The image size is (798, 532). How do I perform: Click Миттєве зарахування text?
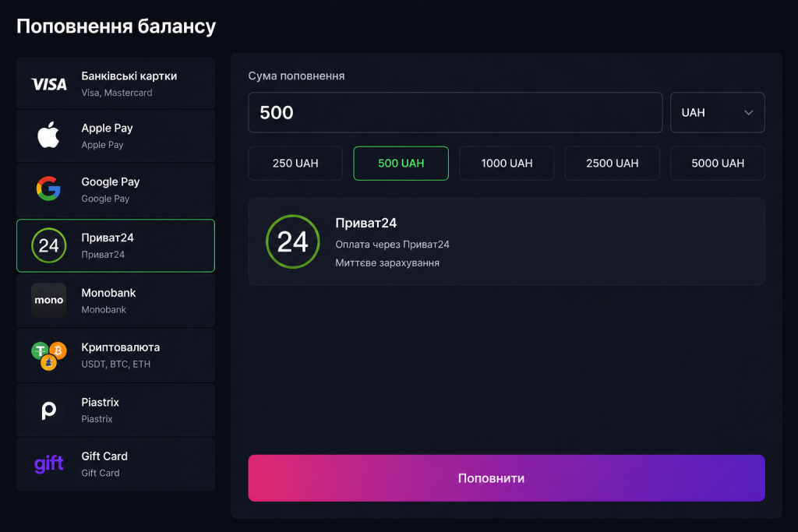(387, 263)
